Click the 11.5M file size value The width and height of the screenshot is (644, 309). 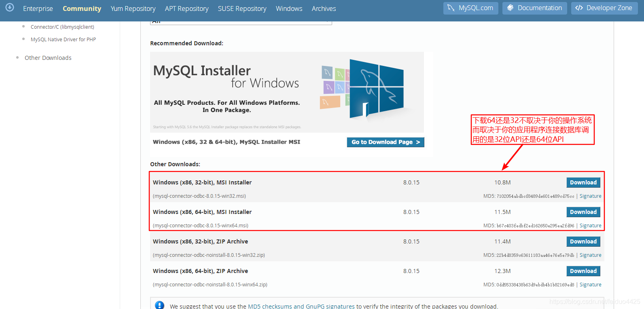pos(502,212)
